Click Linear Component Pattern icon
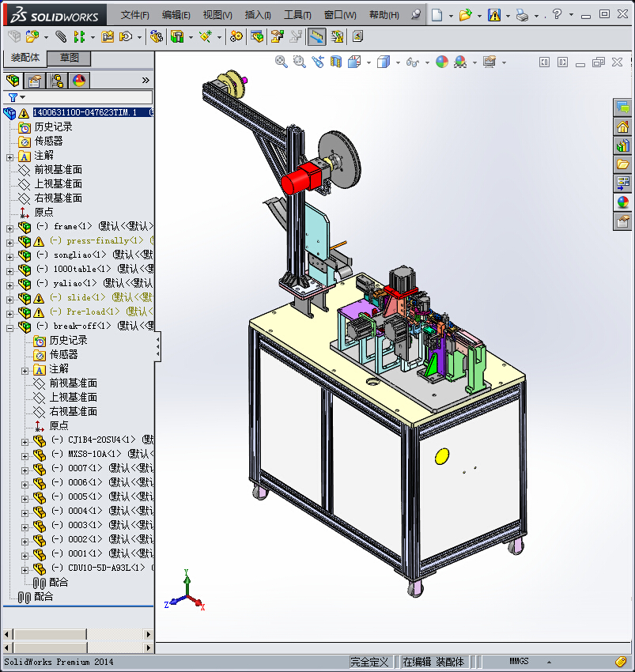 coord(79,37)
